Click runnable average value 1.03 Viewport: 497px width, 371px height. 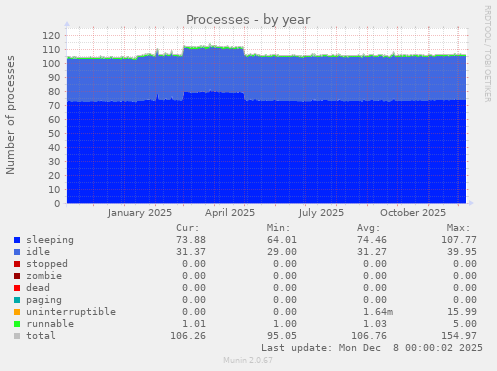pyautogui.click(x=375, y=324)
